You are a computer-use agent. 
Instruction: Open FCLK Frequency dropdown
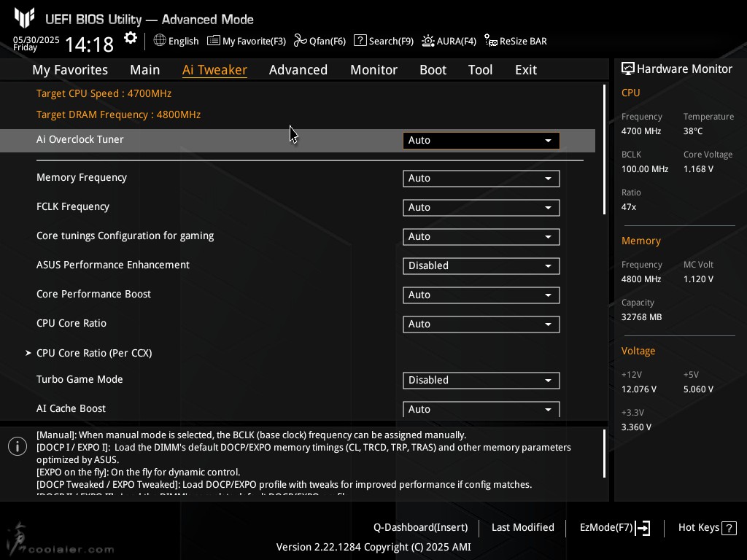click(x=481, y=208)
